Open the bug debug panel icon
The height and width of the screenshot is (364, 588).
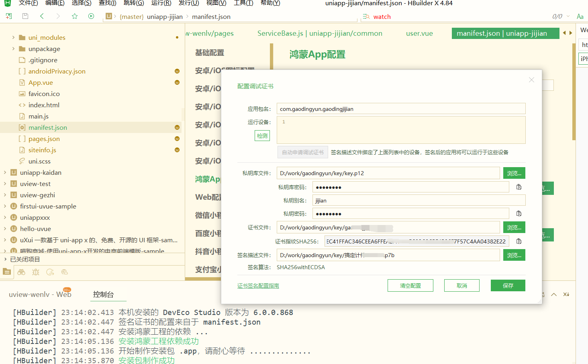click(36, 272)
